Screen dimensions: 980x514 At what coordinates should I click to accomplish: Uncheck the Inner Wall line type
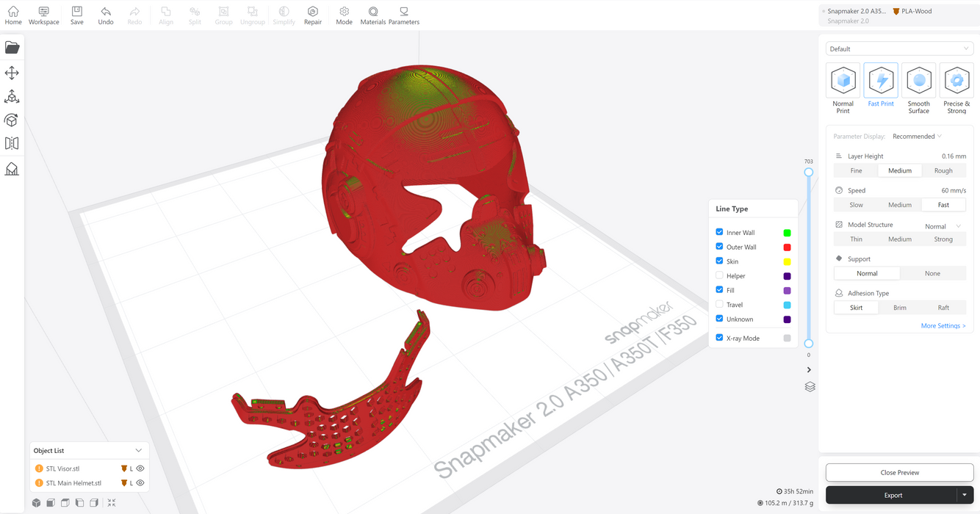(719, 232)
